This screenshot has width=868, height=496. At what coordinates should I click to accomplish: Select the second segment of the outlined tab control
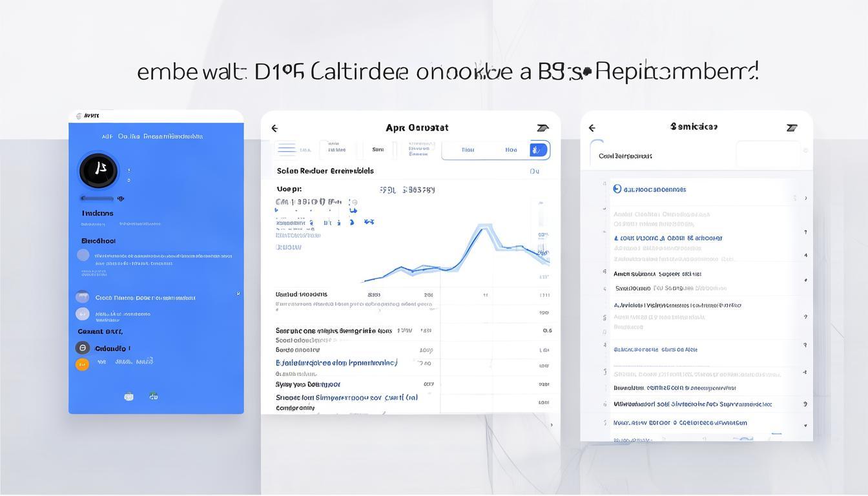pyautogui.click(x=511, y=150)
